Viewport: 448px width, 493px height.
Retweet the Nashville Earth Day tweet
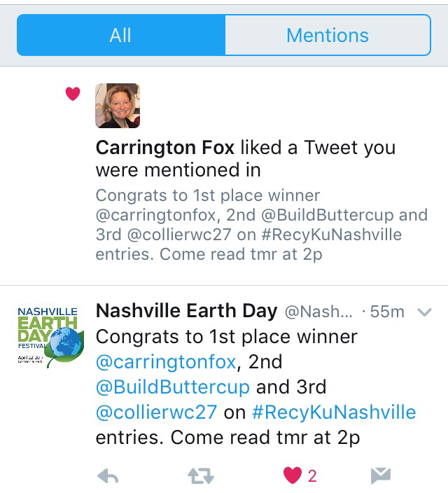[x=200, y=476]
